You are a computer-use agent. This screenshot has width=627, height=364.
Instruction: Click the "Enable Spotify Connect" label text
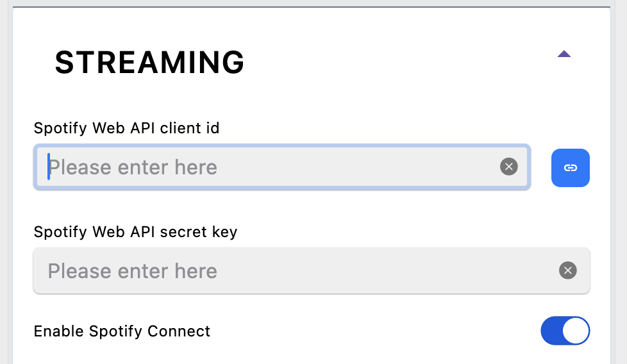point(122,331)
